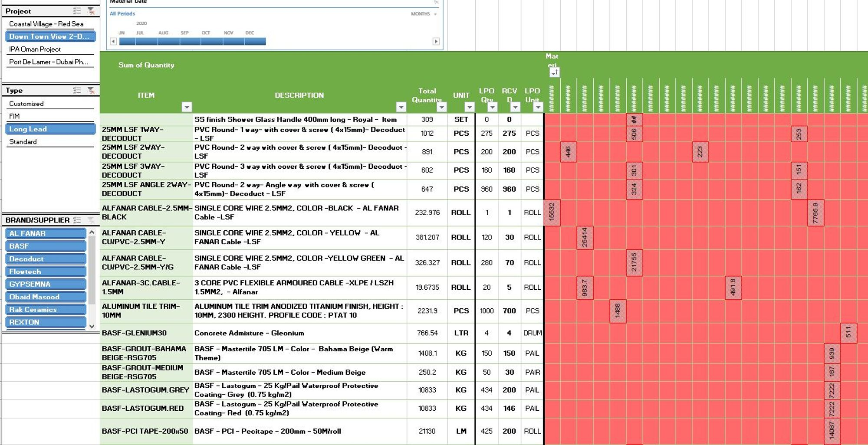
Task: Choose Flowtech in the brand slicer
Action: point(46,272)
